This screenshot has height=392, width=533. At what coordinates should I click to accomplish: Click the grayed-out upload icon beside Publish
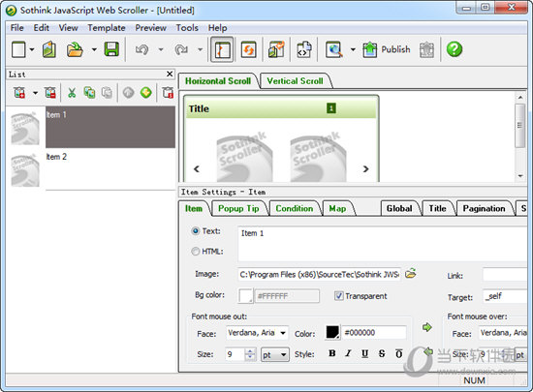click(426, 50)
